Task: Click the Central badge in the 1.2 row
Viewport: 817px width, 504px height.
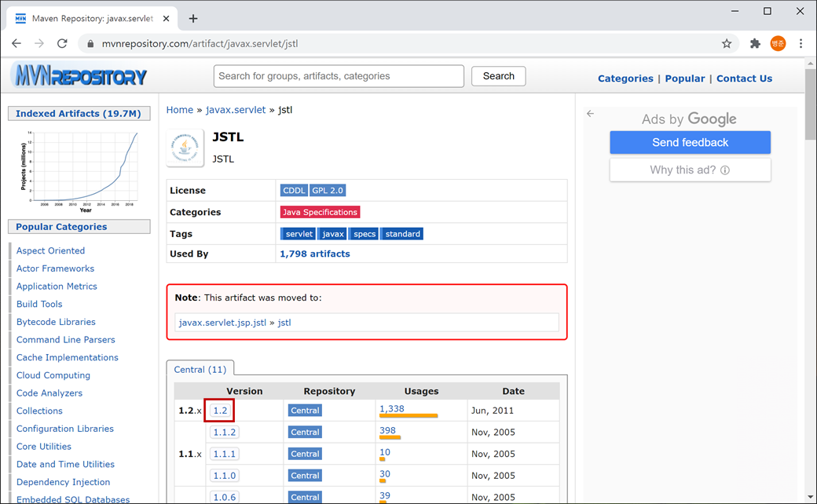Action: pyautogui.click(x=305, y=411)
